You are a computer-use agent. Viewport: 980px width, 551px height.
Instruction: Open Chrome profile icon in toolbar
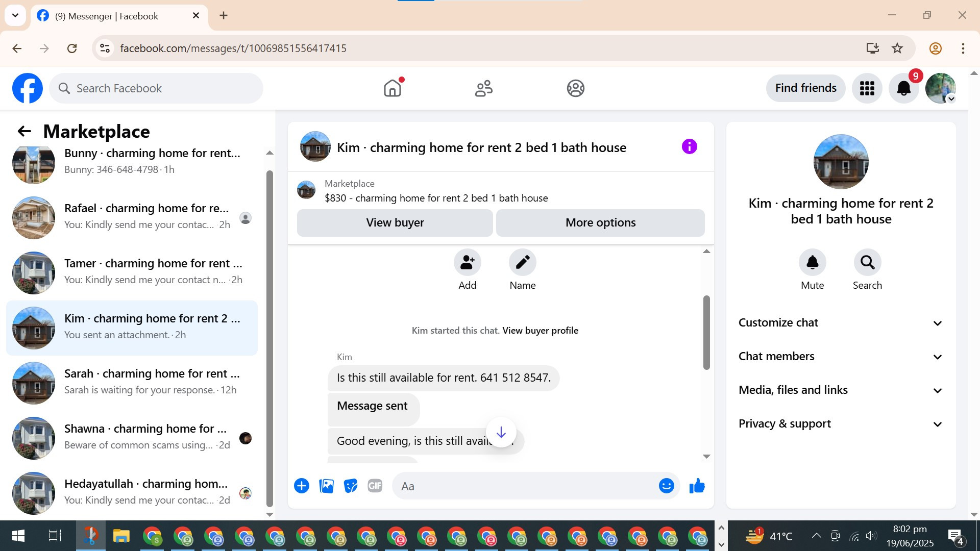935,48
